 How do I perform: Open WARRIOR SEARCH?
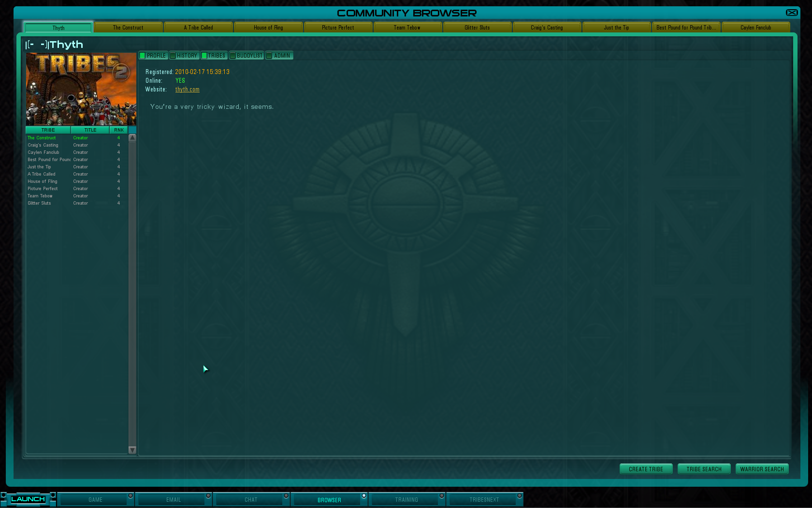point(762,469)
